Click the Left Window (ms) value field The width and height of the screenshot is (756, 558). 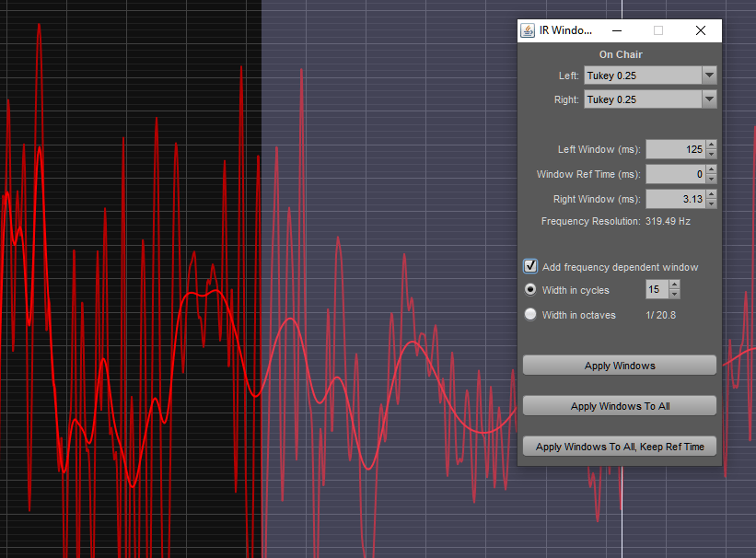coord(676,149)
